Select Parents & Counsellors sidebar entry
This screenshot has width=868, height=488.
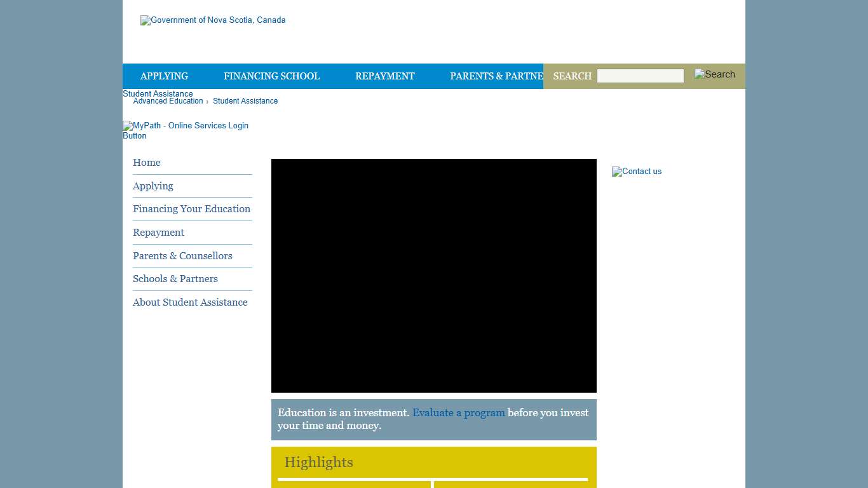coord(182,256)
